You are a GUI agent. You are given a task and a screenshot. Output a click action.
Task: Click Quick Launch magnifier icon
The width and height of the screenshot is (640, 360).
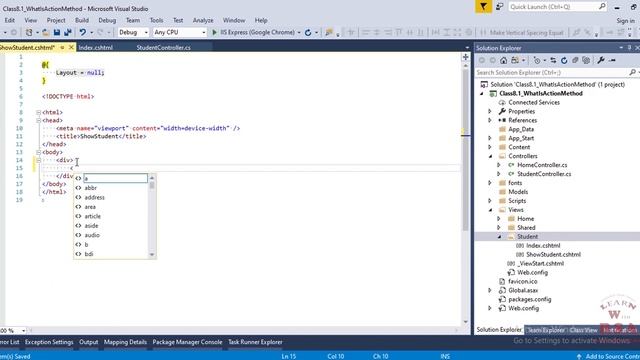(x=602, y=7)
